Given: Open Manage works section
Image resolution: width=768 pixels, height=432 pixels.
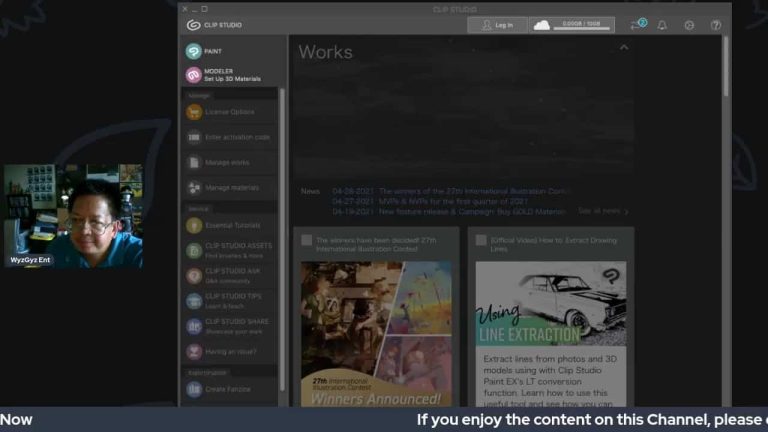Looking at the screenshot, I should (227, 162).
